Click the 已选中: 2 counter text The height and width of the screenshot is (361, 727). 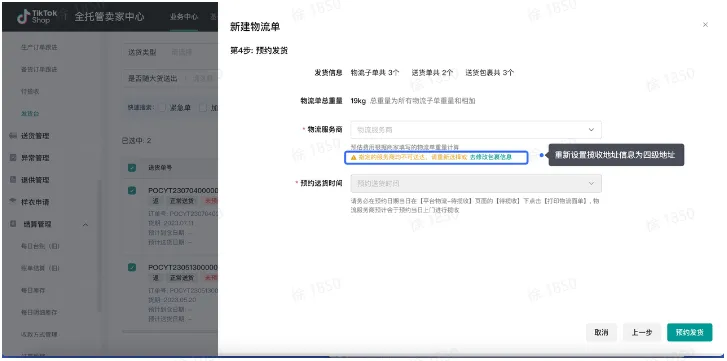pyautogui.click(x=136, y=140)
